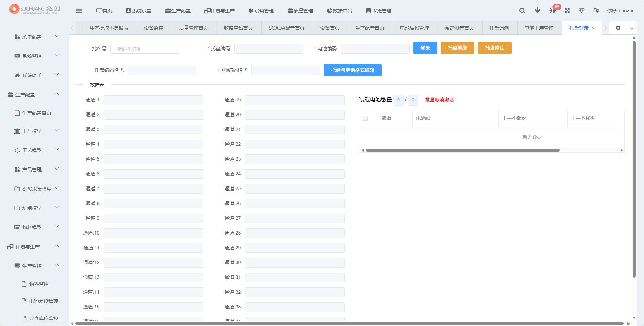Image resolution: width=644 pixels, height=326 pixels.
Task: Click the 工艺模型 recycle icon
Action: [17, 150]
